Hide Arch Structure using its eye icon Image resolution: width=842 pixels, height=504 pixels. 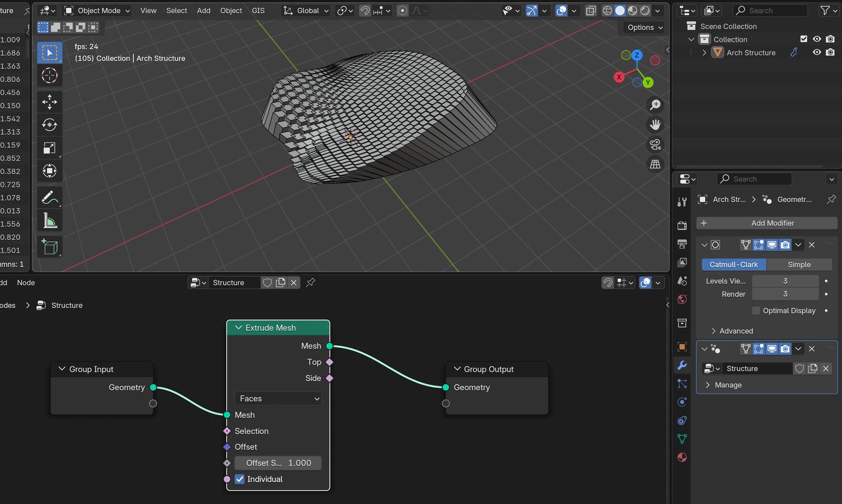click(817, 53)
